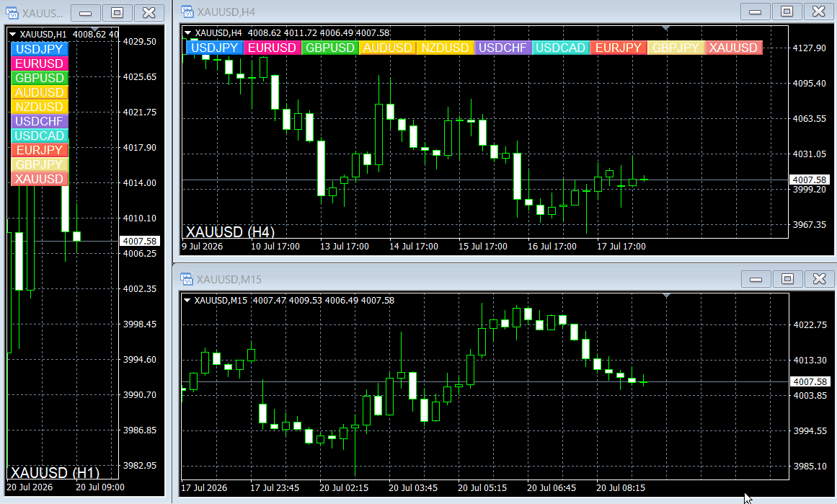Viewport: 837px width, 504px height.
Task: Click 3967.35 price on H4 scale
Action: pyautogui.click(x=809, y=225)
